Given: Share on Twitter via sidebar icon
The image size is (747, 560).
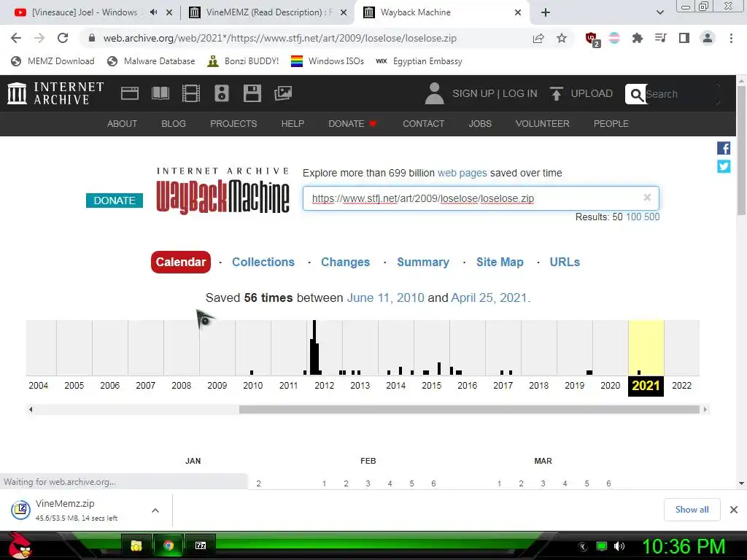Looking at the screenshot, I should tap(724, 166).
